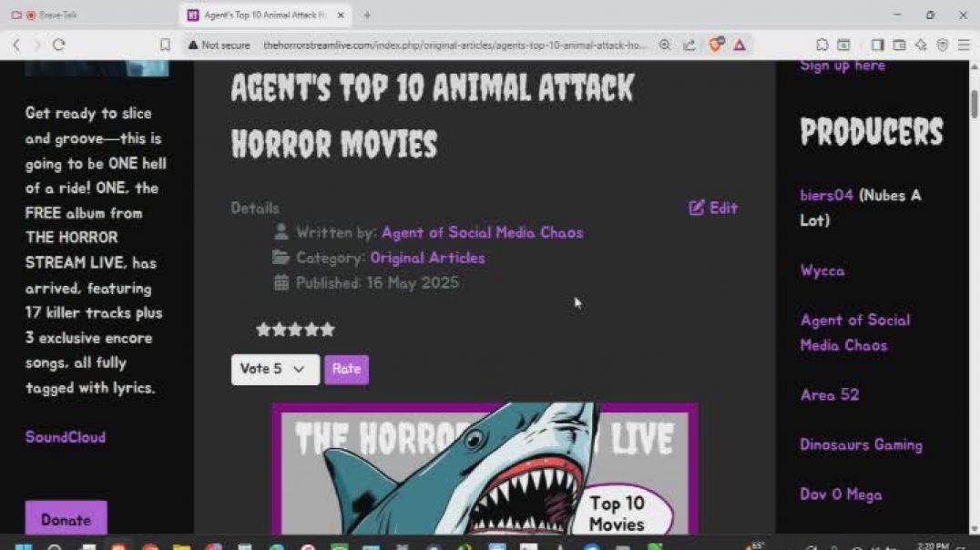Click the Brave Rewards triangle icon

coord(740,45)
